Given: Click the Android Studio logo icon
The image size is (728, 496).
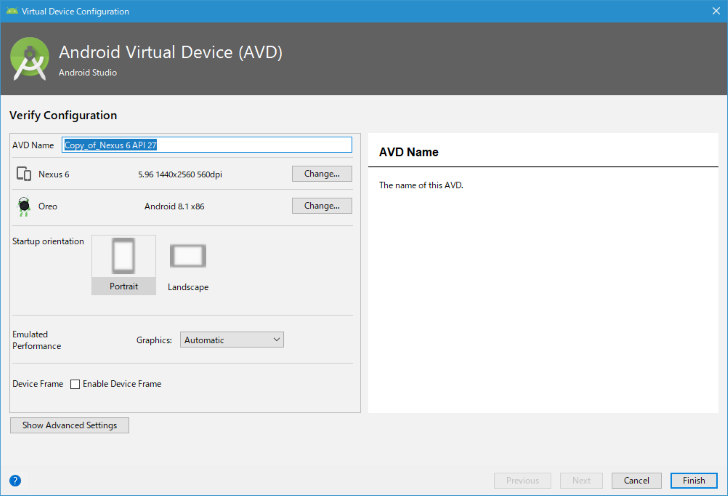Looking at the screenshot, I should 30,59.
